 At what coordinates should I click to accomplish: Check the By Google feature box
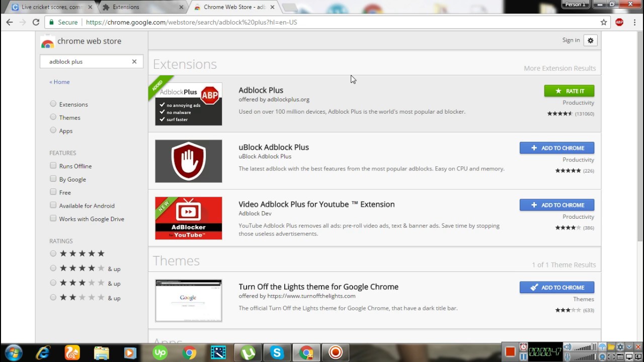[x=53, y=178]
